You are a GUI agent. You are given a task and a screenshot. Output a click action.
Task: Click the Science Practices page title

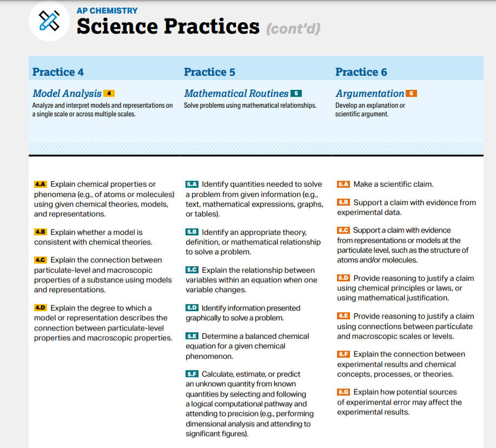click(168, 27)
